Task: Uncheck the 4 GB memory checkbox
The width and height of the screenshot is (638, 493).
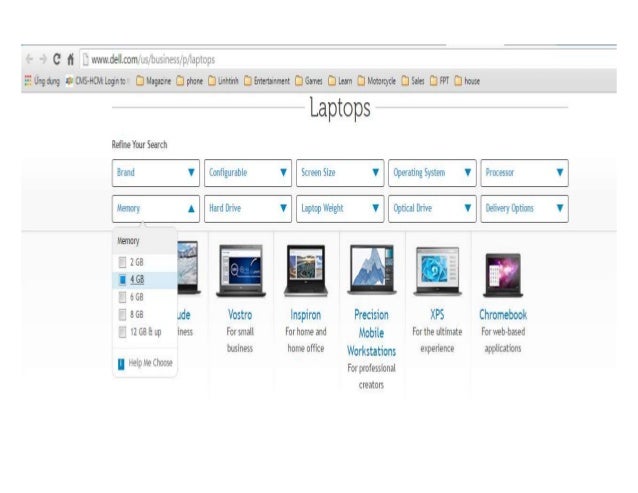Action: coord(122,280)
